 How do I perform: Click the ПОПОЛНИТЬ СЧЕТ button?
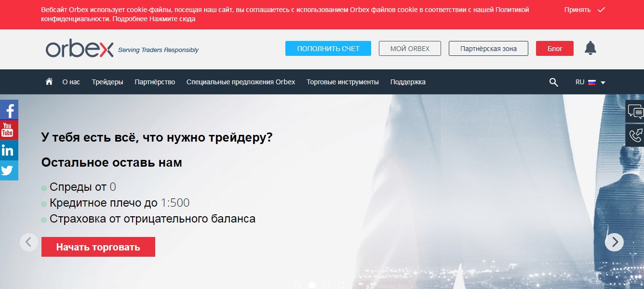328,49
